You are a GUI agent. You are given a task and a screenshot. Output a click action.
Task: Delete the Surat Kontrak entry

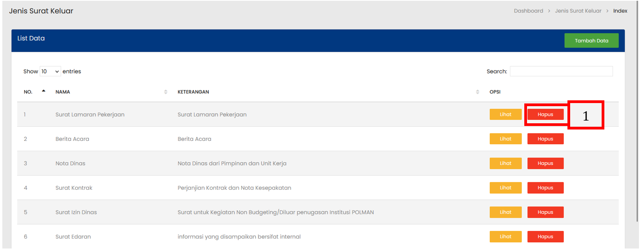coord(545,188)
